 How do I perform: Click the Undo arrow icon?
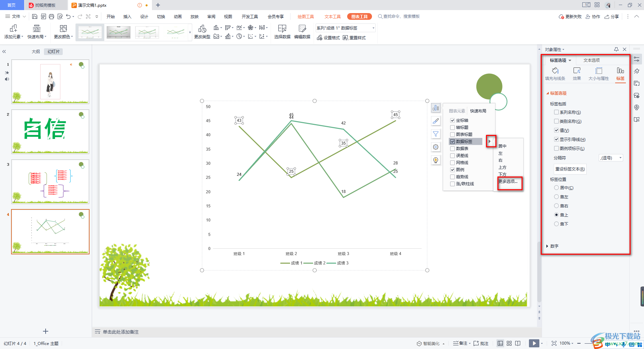68,16
